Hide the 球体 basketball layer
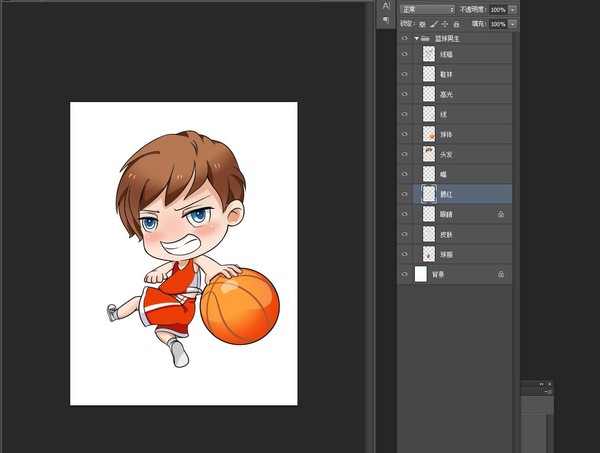Image resolution: width=600 pixels, height=453 pixels. [404, 134]
